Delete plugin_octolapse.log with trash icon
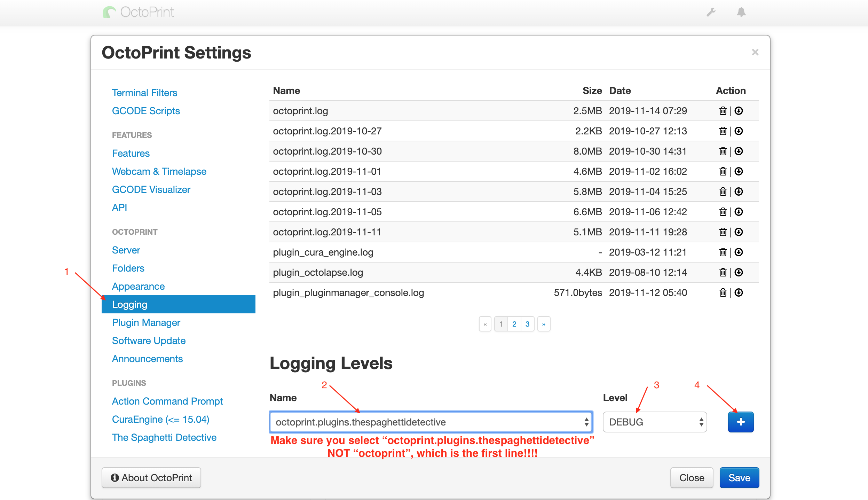This screenshot has height=500, width=868. [723, 272]
